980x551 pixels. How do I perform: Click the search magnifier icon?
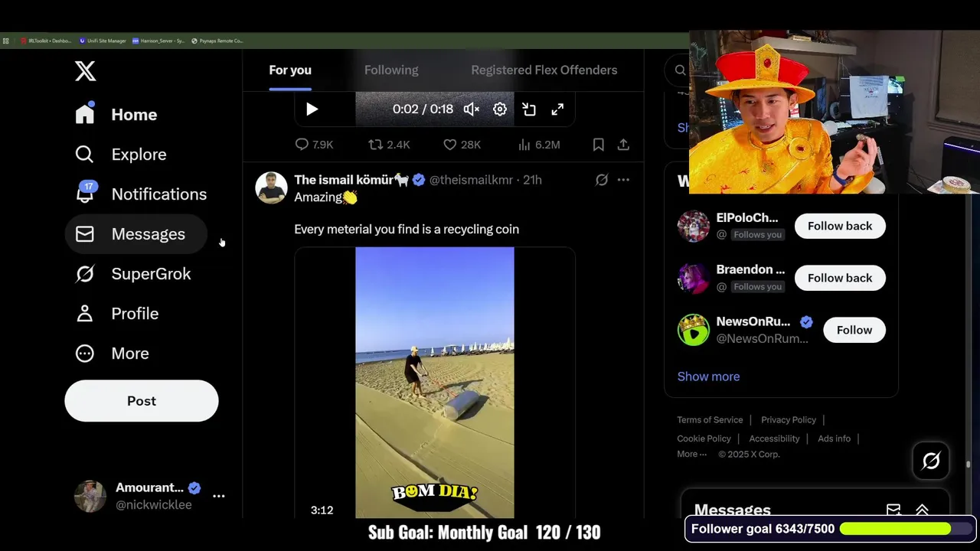click(x=680, y=70)
